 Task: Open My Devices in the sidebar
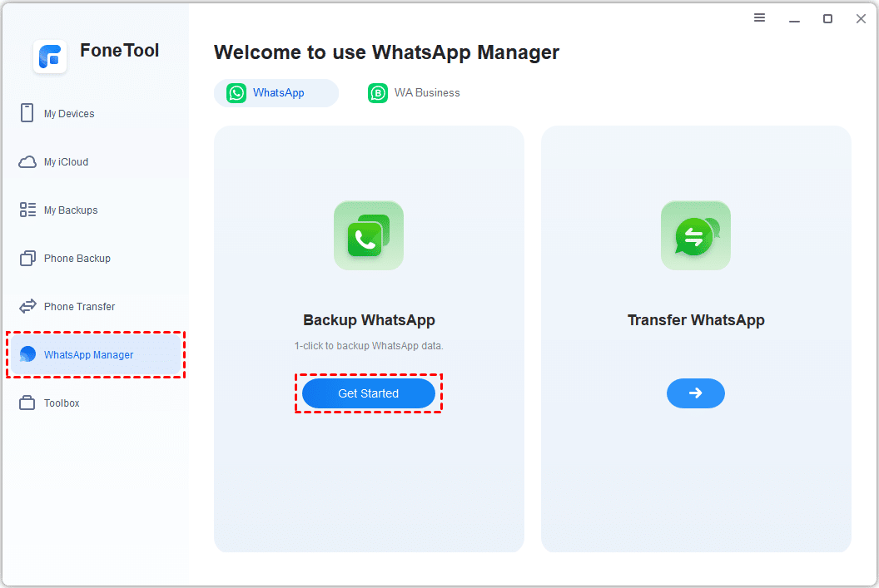coord(97,113)
